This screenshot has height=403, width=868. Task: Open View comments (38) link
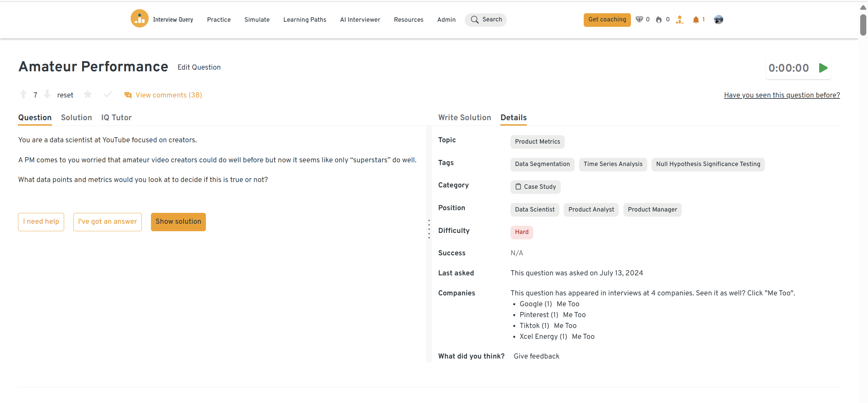click(x=168, y=95)
